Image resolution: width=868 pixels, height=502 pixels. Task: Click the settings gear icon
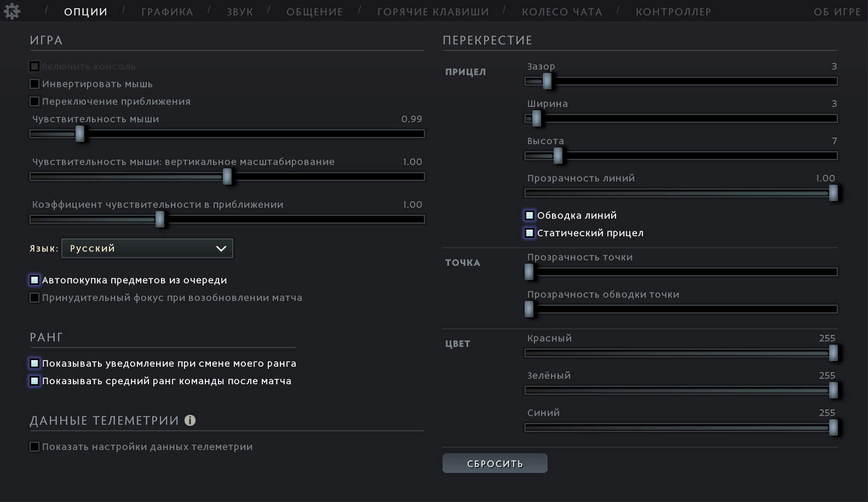tap(12, 11)
